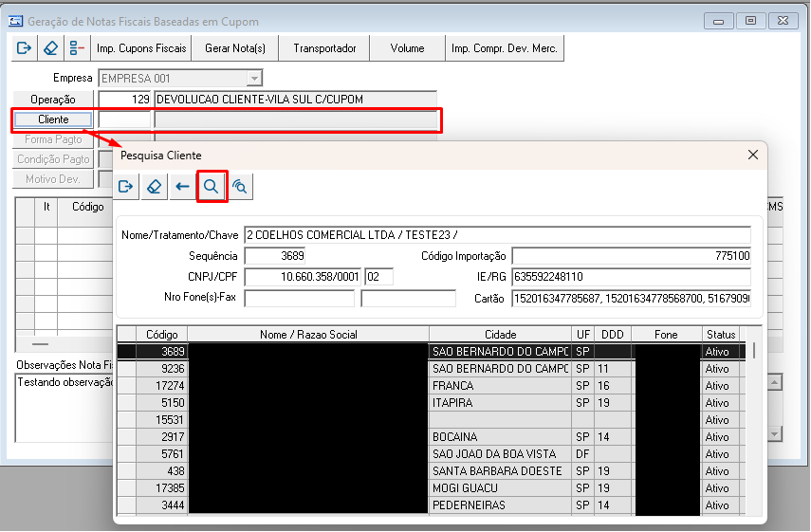The height and width of the screenshot is (532, 811).
Task: Select the row with code 438
Action: [x=432, y=471]
